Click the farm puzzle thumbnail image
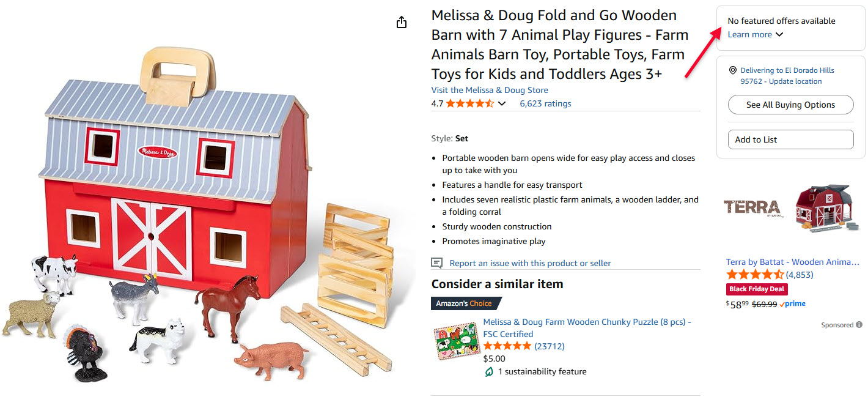The height and width of the screenshot is (405, 868). click(x=455, y=341)
